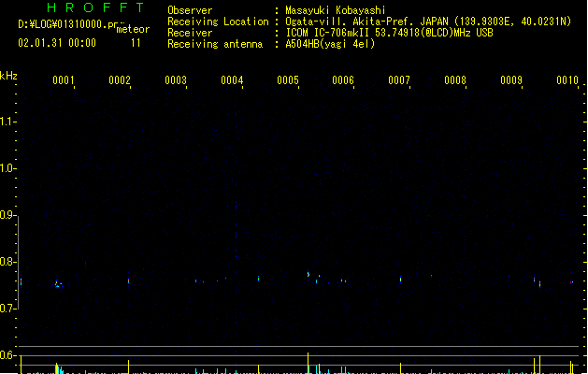Viewport: 588px width, 374px height.
Task: Click the time marker 0004
Action: coord(232,80)
